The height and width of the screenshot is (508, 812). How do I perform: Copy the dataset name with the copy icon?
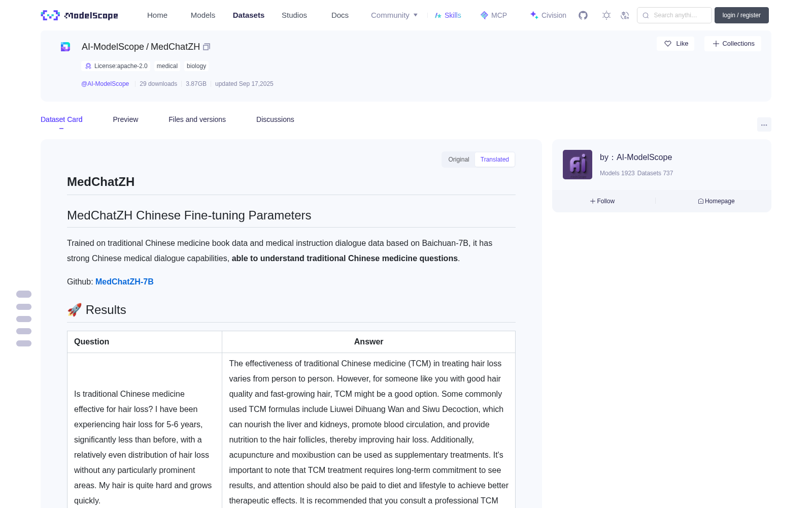tap(207, 47)
